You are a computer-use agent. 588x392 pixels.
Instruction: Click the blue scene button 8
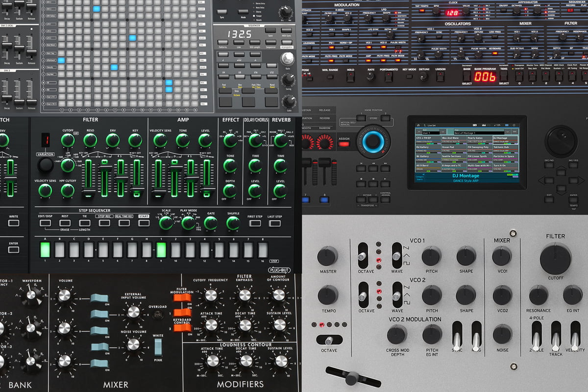[324, 200]
